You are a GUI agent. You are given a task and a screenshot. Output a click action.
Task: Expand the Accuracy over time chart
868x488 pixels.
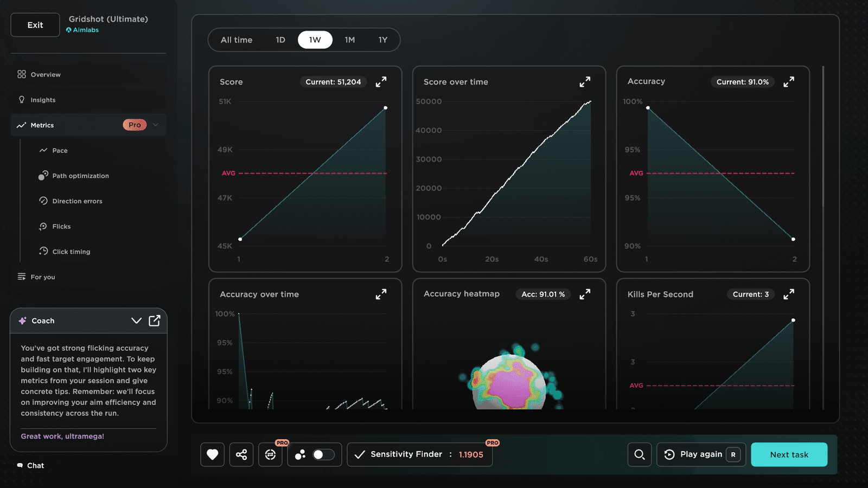tap(381, 294)
